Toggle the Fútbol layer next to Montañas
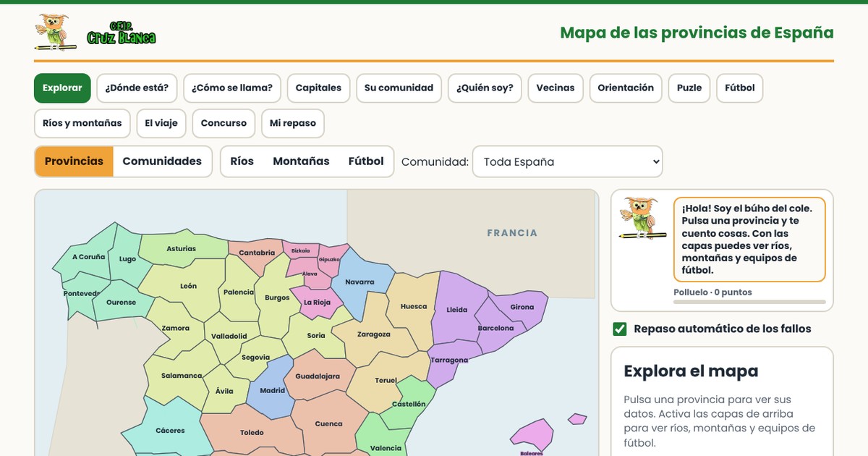The width and height of the screenshot is (868, 456). click(366, 161)
